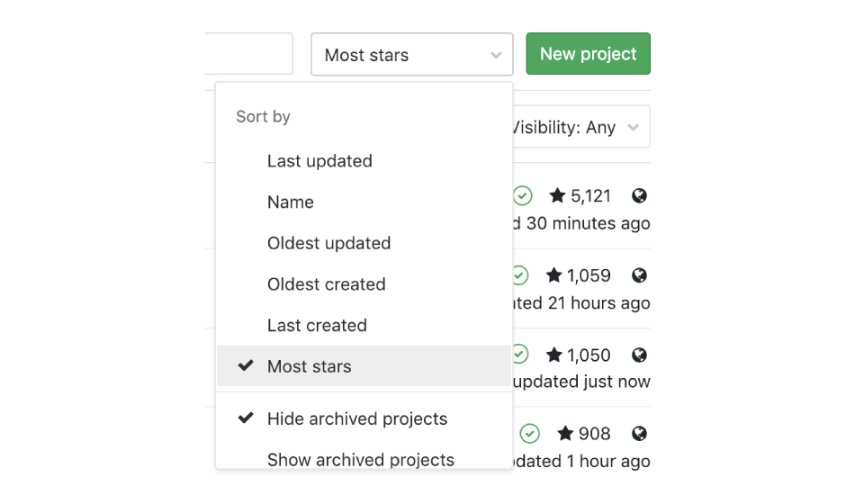Click the star icon beside 1,059

pyautogui.click(x=553, y=274)
